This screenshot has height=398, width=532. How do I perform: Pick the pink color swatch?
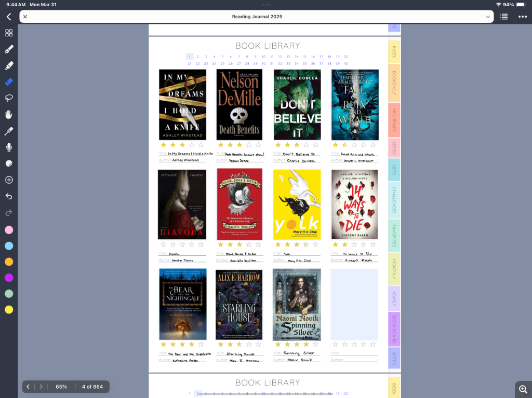coord(9,230)
